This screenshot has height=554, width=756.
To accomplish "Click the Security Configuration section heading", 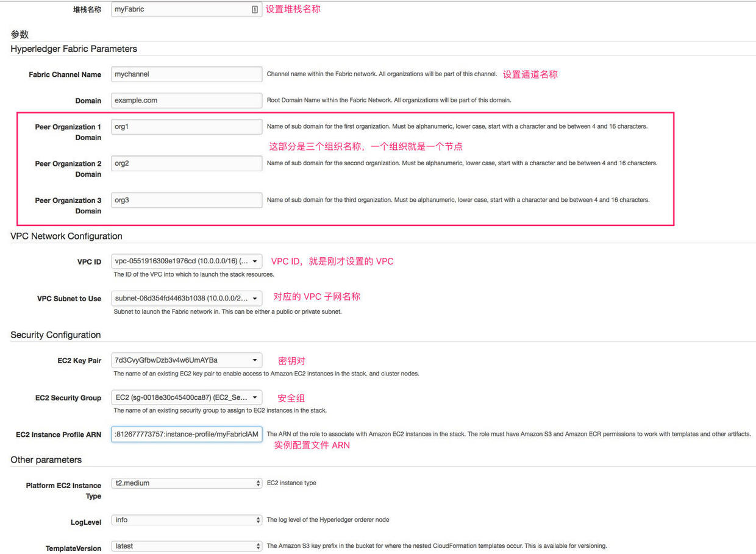I will (x=55, y=335).
